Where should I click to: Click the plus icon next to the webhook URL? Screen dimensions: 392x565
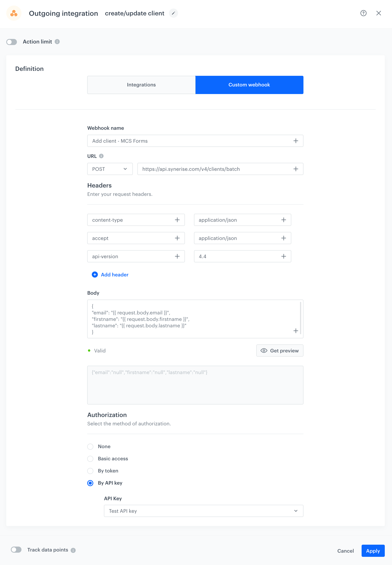tap(296, 169)
